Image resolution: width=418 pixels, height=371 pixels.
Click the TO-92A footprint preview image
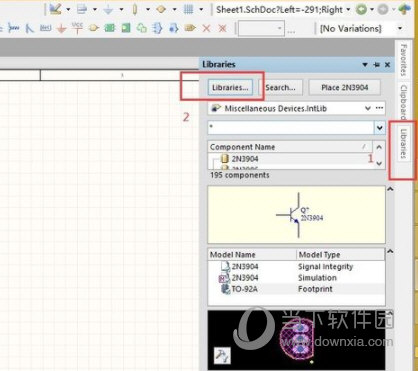click(297, 340)
